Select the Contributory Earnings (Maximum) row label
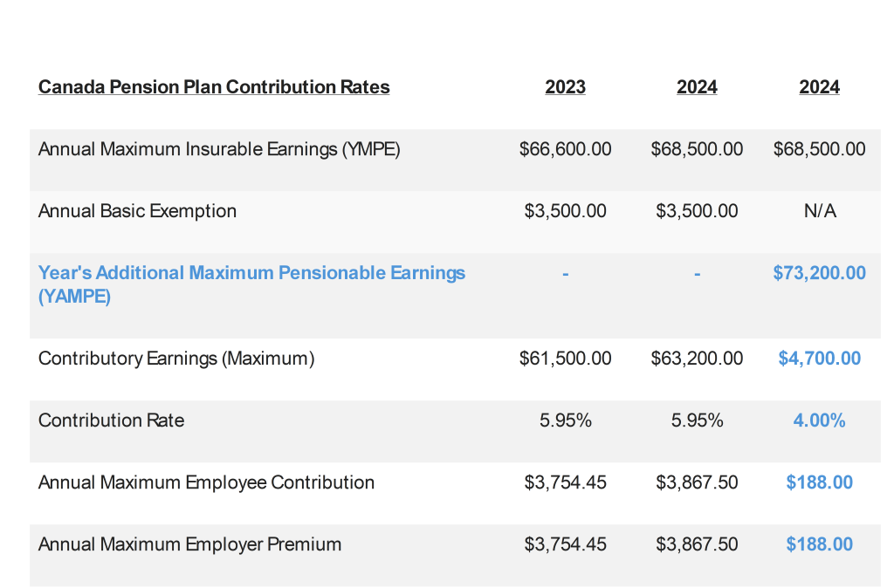The width and height of the screenshot is (894, 588). click(176, 359)
